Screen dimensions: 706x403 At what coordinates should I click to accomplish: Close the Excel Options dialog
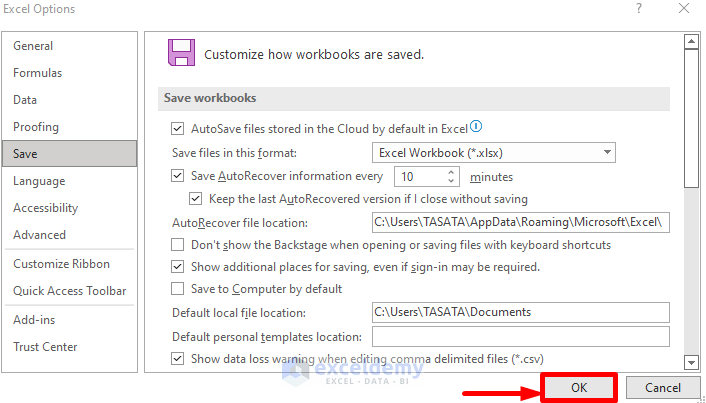pos(685,9)
